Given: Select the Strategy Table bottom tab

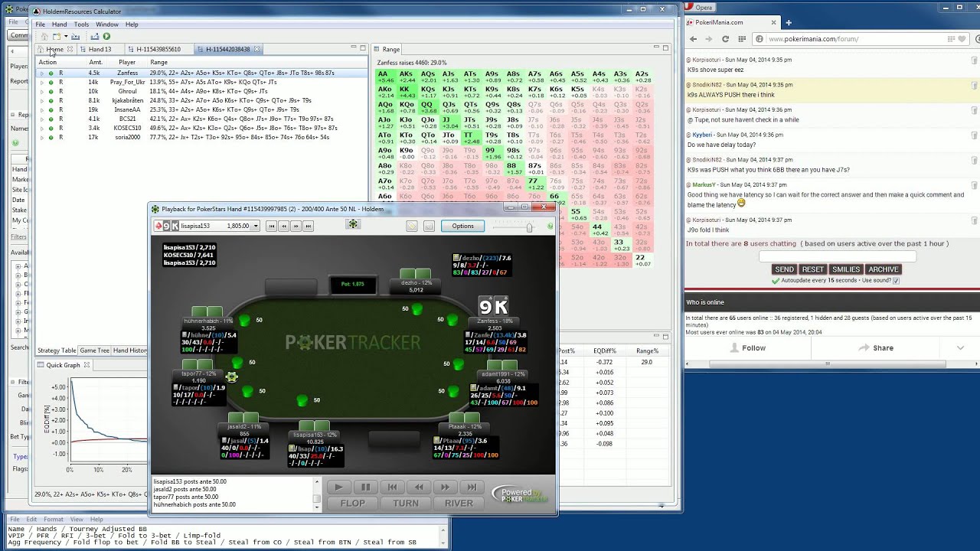Looking at the screenshot, I should click(x=57, y=350).
